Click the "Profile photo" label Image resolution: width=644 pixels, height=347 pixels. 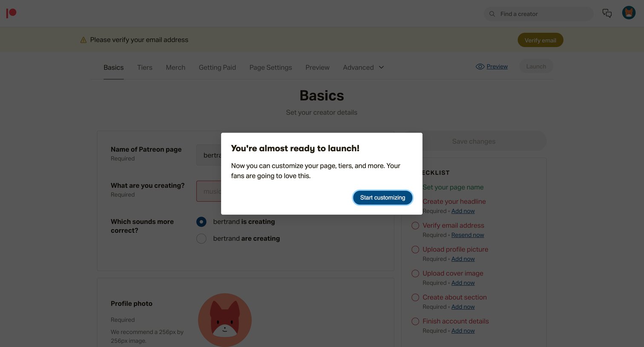132,304
